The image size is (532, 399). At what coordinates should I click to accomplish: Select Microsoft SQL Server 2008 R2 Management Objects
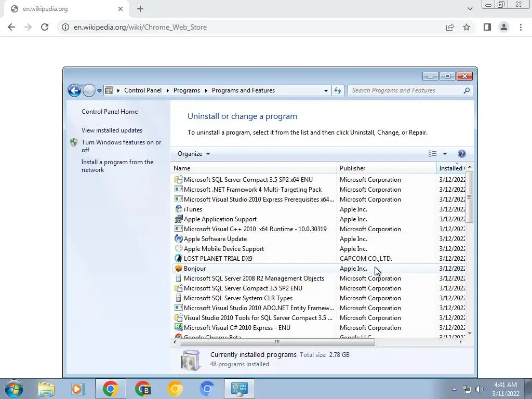click(319, 278)
